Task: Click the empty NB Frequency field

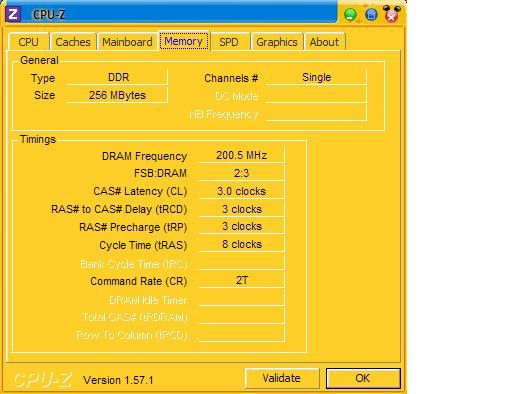Action: 316,114
